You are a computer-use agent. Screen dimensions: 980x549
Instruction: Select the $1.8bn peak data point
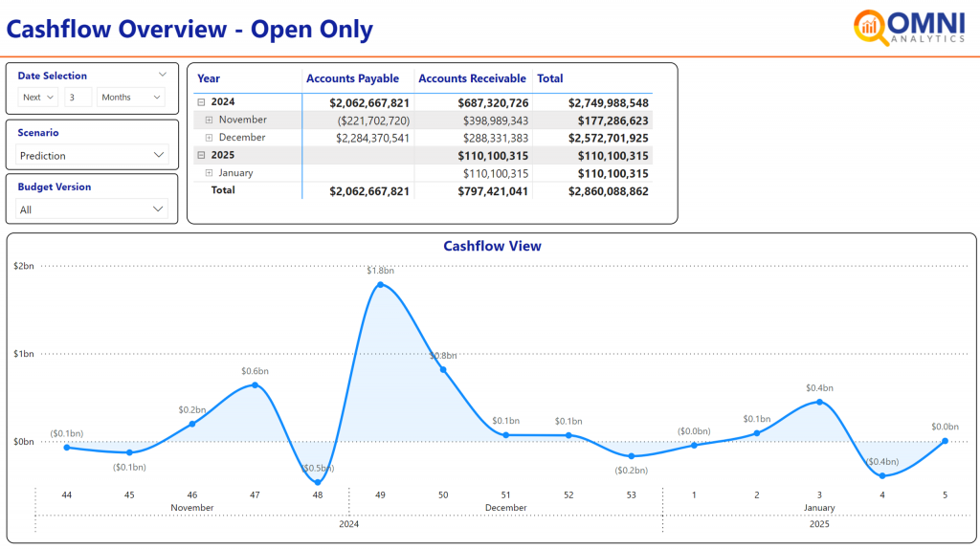380,284
